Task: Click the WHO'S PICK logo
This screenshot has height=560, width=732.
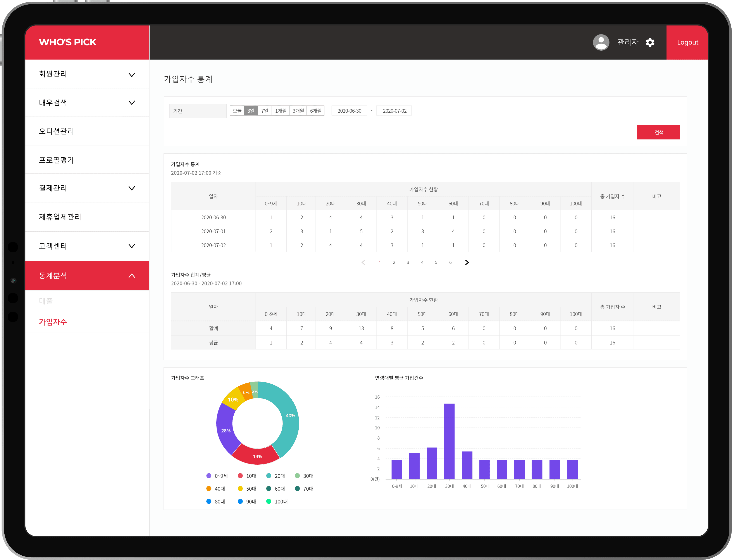Action: [68, 42]
